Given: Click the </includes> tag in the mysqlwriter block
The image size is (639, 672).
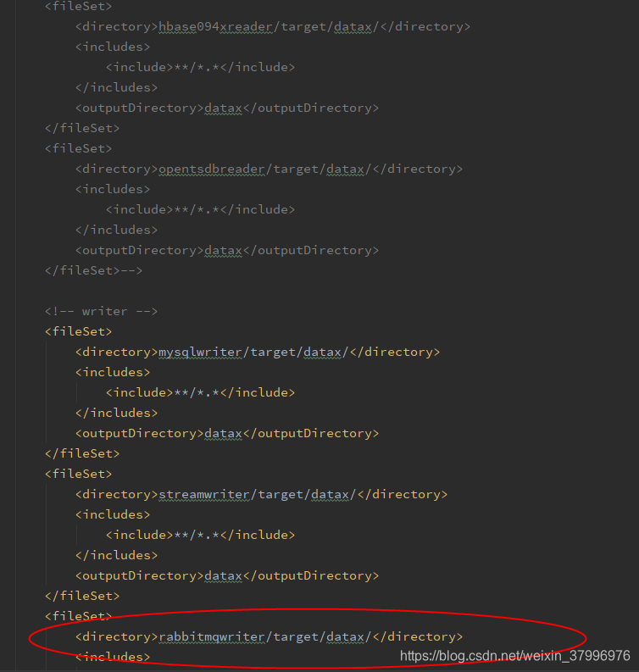Looking at the screenshot, I should [117, 413].
